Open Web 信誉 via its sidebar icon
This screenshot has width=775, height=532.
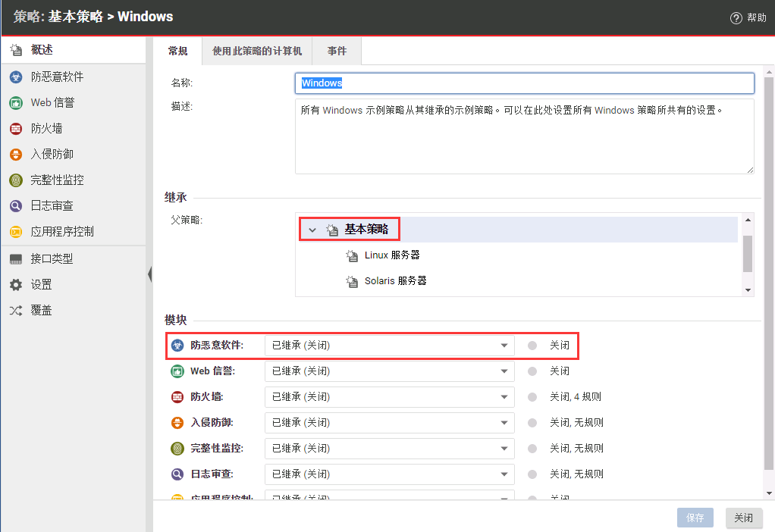pyautogui.click(x=16, y=103)
